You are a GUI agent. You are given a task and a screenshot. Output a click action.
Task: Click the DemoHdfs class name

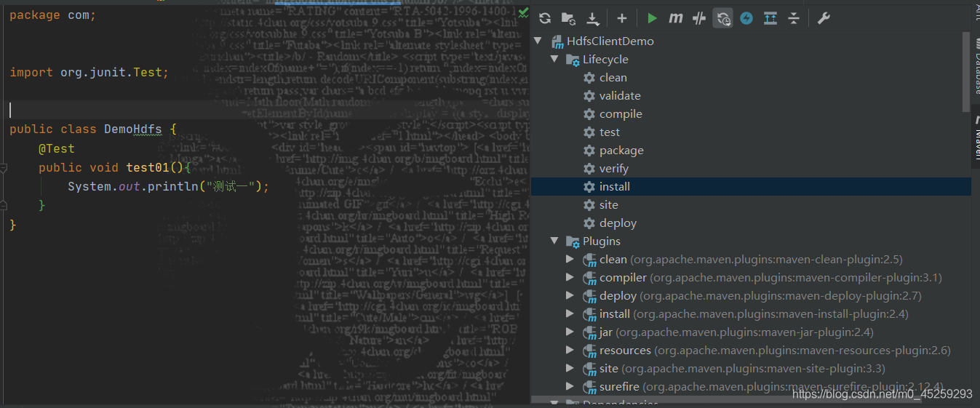(133, 129)
